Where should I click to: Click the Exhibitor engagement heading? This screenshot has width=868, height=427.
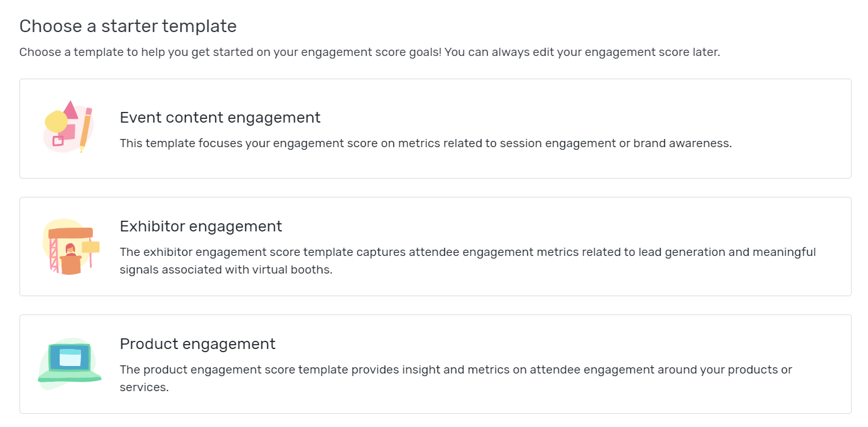[x=201, y=226]
